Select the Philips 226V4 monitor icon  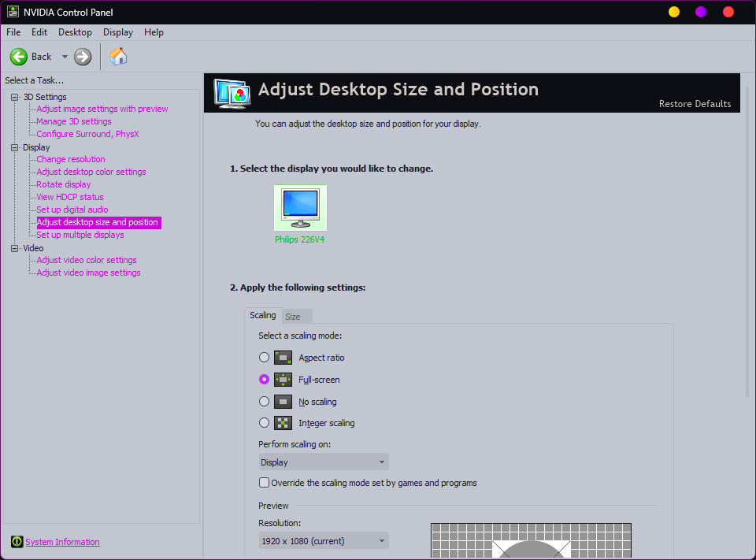[x=300, y=208]
